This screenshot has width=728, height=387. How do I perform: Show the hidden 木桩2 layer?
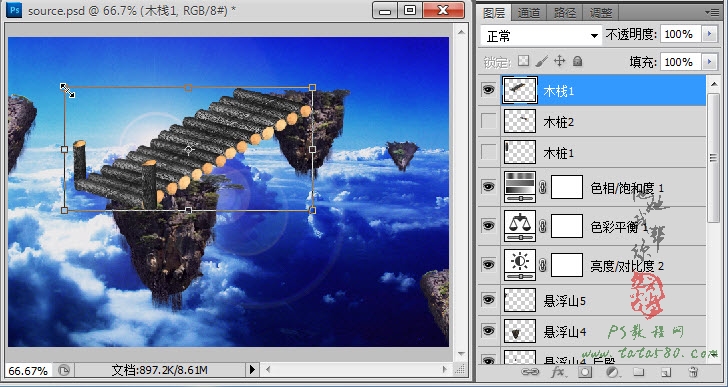click(488, 121)
